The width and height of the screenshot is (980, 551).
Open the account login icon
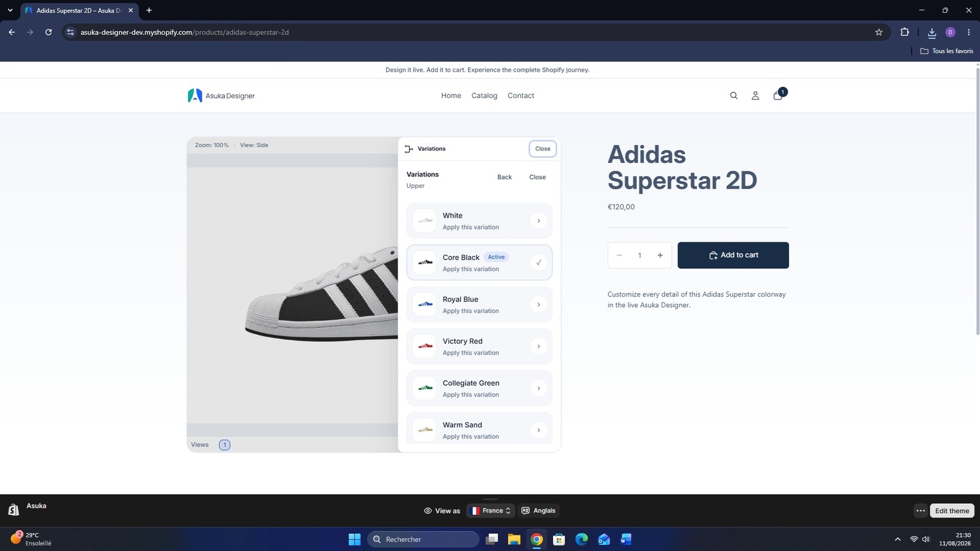[755, 96]
